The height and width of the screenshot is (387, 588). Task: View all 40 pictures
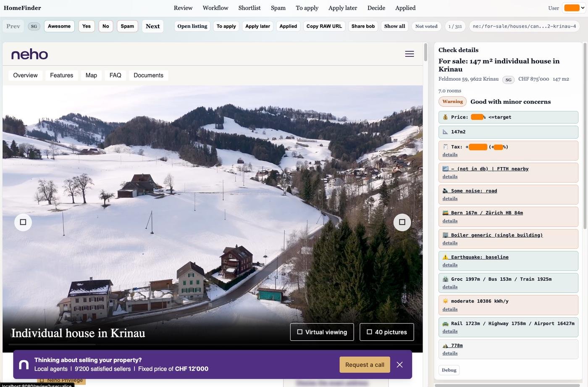[386, 332]
